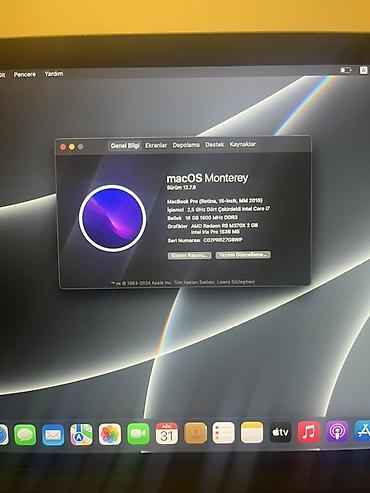Launch FaceTime from the Dock
The height and width of the screenshot is (493, 370).
[138, 434]
